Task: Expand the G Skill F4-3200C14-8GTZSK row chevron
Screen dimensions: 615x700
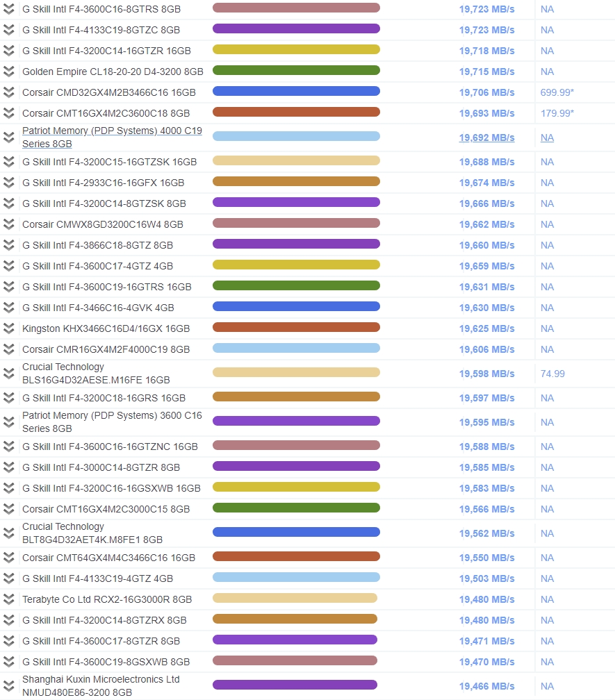Action: [8, 203]
